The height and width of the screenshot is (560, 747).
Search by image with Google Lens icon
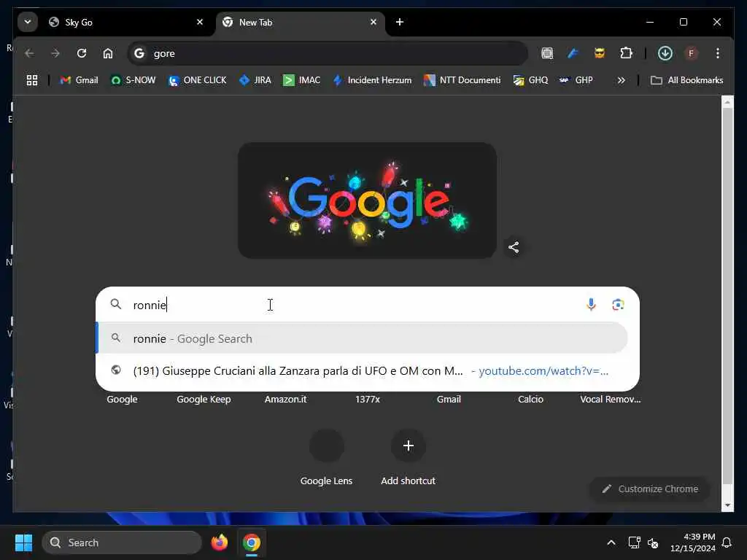pyautogui.click(x=618, y=304)
